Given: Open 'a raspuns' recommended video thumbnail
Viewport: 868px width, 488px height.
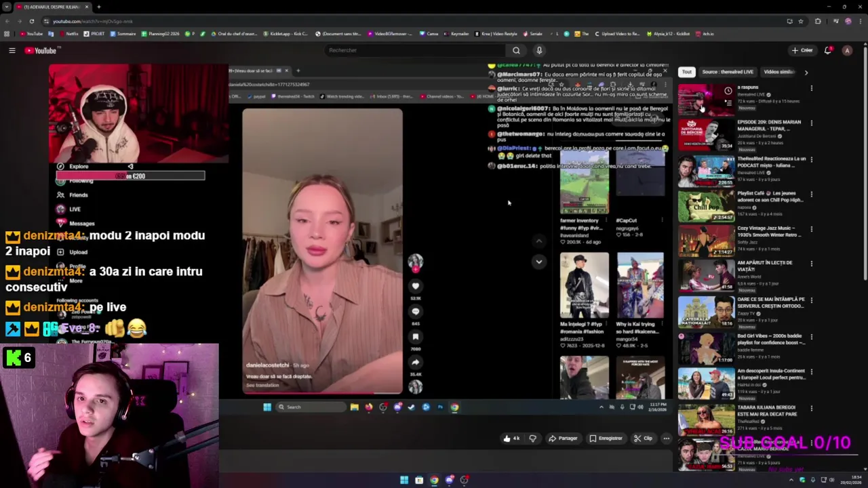Looking at the screenshot, I should 706,100.
